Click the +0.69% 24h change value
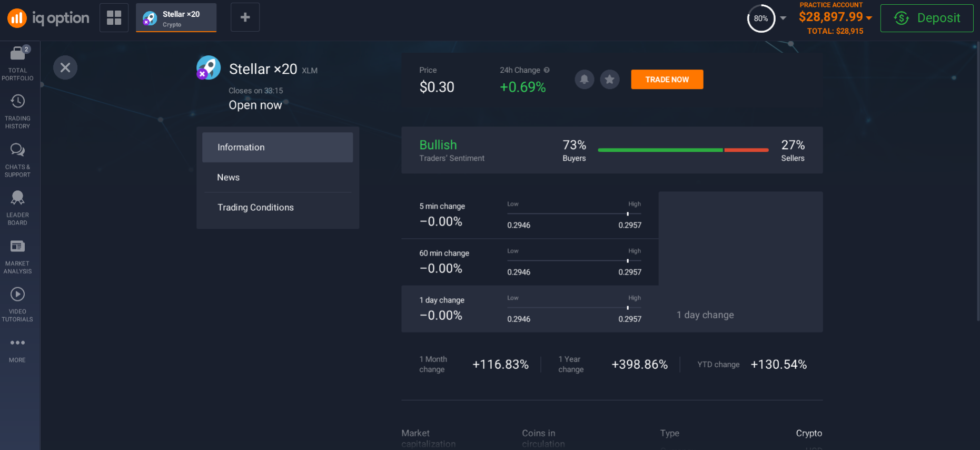The height and width of the screenshot is (450, 980). [x=522, y=87]
